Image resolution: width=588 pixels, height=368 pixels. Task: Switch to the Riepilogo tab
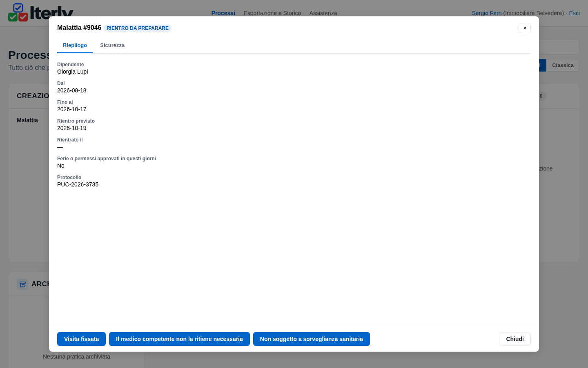pyautogui.click(x=75, y=45)
